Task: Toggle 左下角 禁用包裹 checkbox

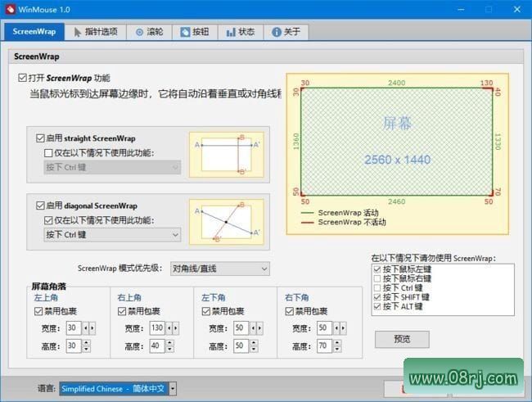Action: click(x=205, y=311)
